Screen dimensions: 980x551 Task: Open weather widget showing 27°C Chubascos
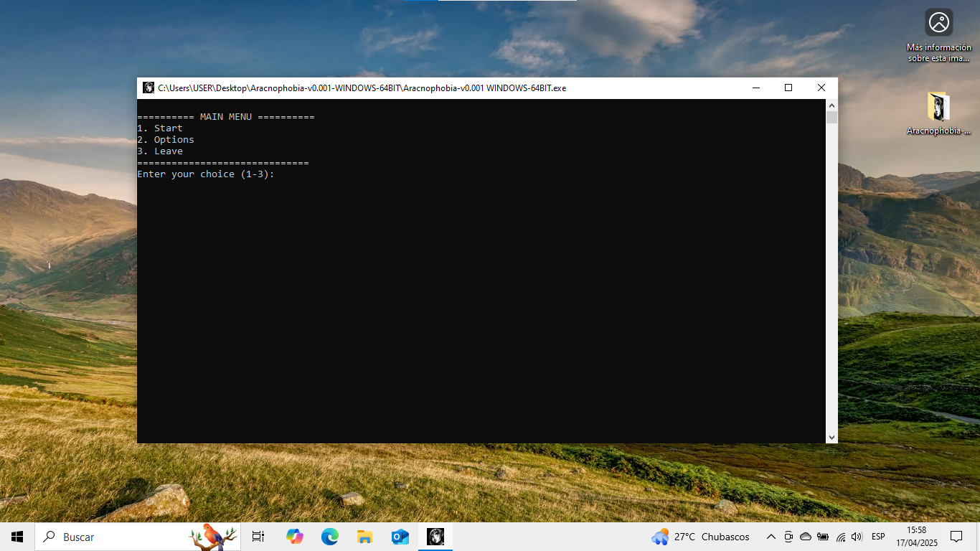[x=700, y=537]
